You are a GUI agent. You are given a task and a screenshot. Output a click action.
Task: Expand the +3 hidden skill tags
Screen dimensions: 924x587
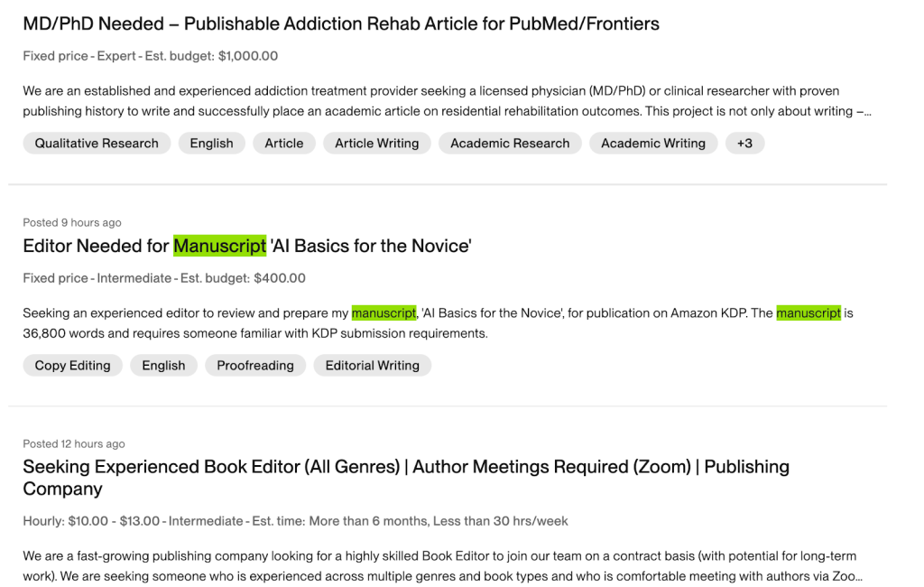pos(744,143)
